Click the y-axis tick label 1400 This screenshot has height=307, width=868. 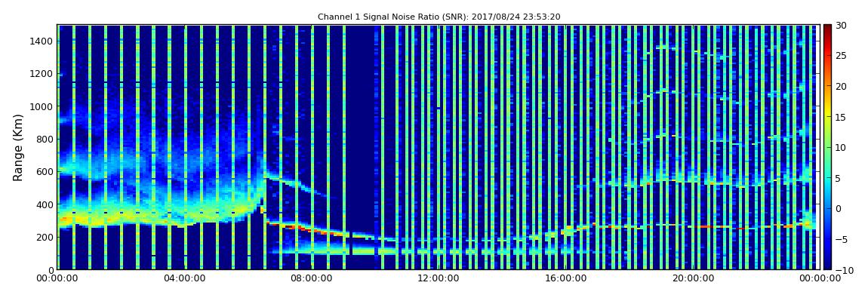tap(42, 41)
